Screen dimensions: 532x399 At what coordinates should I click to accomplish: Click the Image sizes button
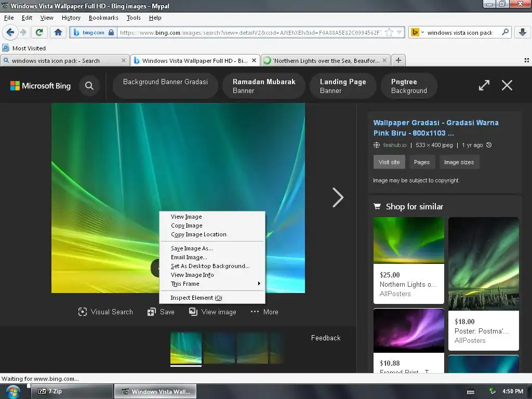[x=459, y=162]
